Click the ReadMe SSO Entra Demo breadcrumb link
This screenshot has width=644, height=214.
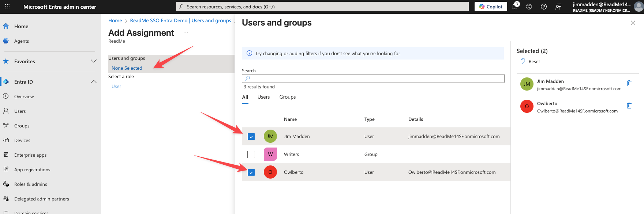[181, 20]
